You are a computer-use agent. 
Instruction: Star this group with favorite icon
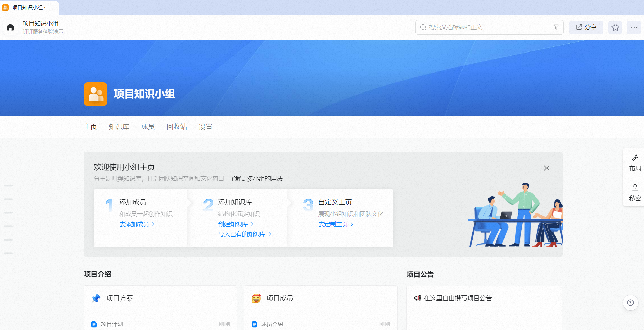pyautogui.click(x=615, y=27)
